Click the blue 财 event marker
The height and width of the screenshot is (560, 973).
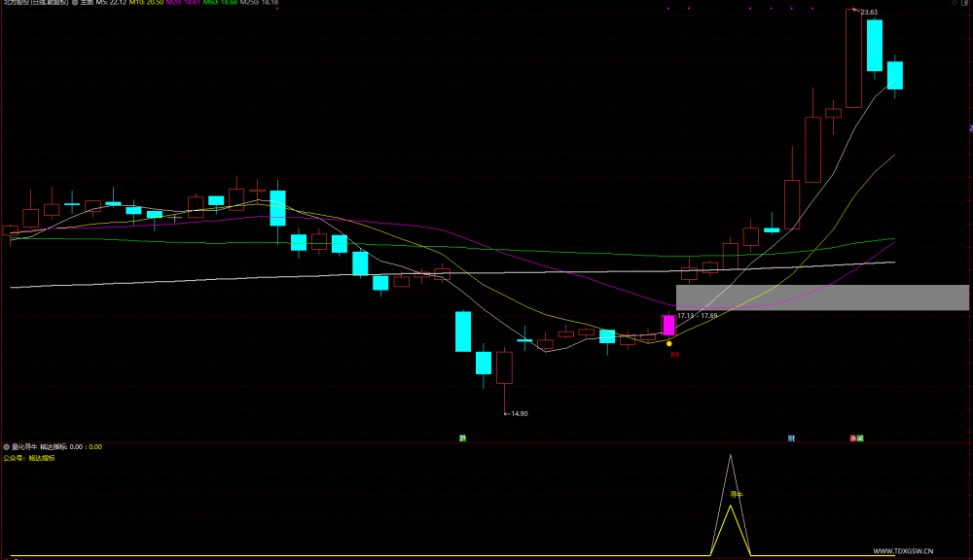tap(791, 437)
